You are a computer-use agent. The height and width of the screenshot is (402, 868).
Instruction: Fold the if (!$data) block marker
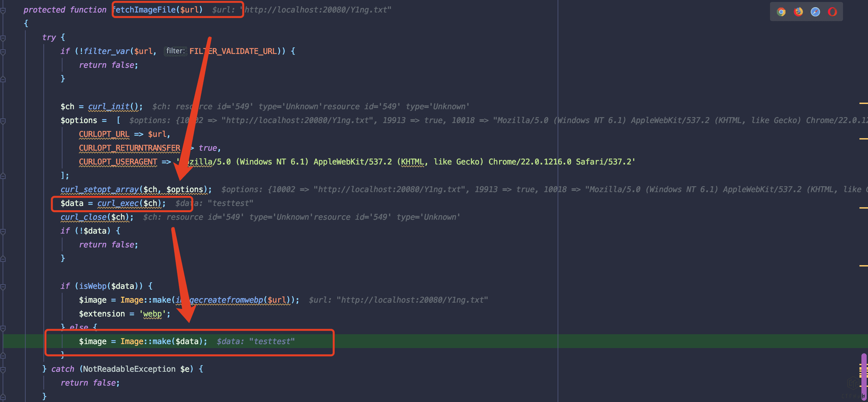click(x=3, y=231)
